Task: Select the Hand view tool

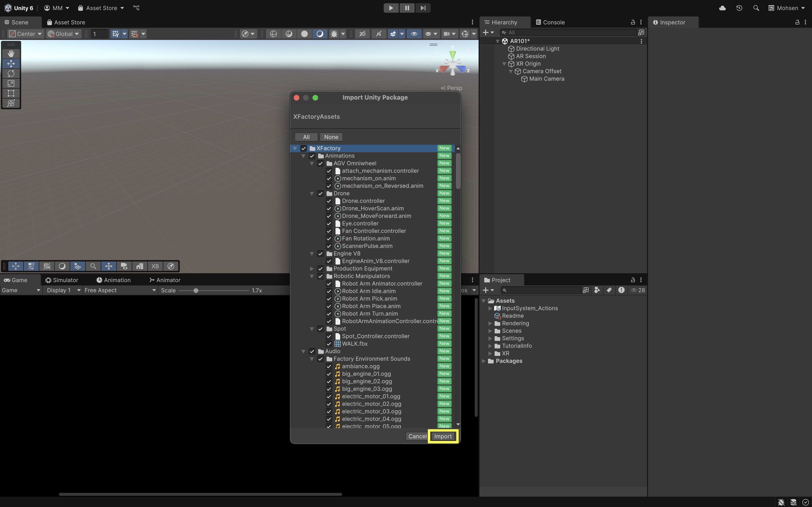Action: point(11,54)
